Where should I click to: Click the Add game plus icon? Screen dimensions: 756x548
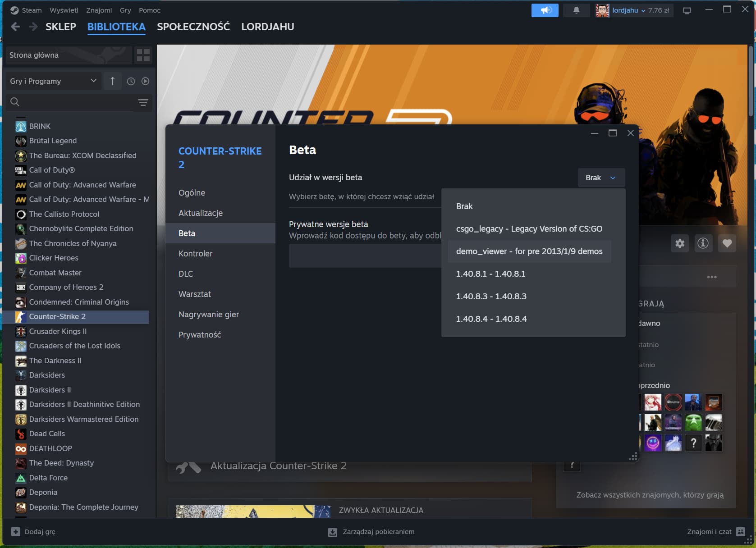[x=16, y=532]
